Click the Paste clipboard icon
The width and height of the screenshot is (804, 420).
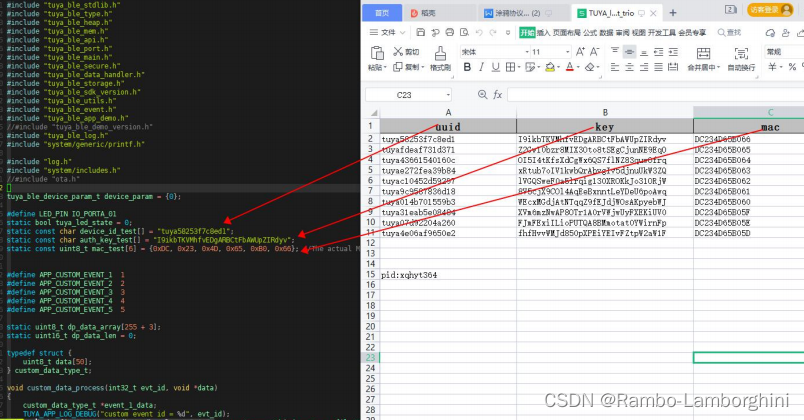click(377, 53)
